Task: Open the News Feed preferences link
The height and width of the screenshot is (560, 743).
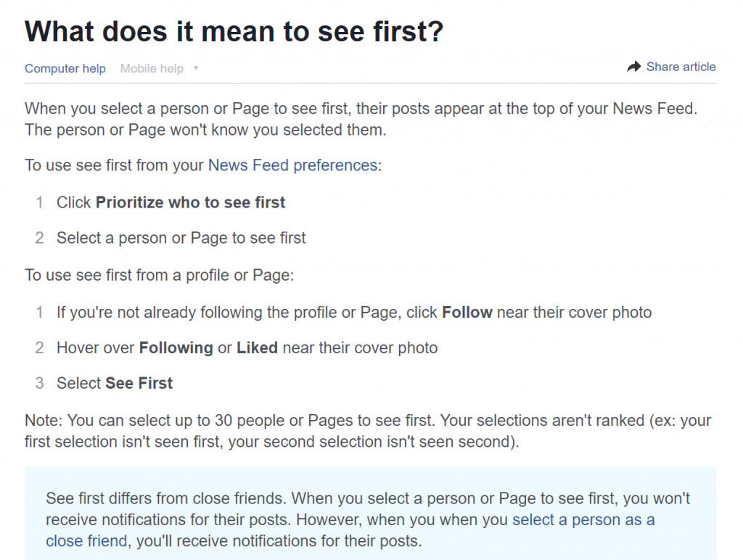Action: pos(292,165)
